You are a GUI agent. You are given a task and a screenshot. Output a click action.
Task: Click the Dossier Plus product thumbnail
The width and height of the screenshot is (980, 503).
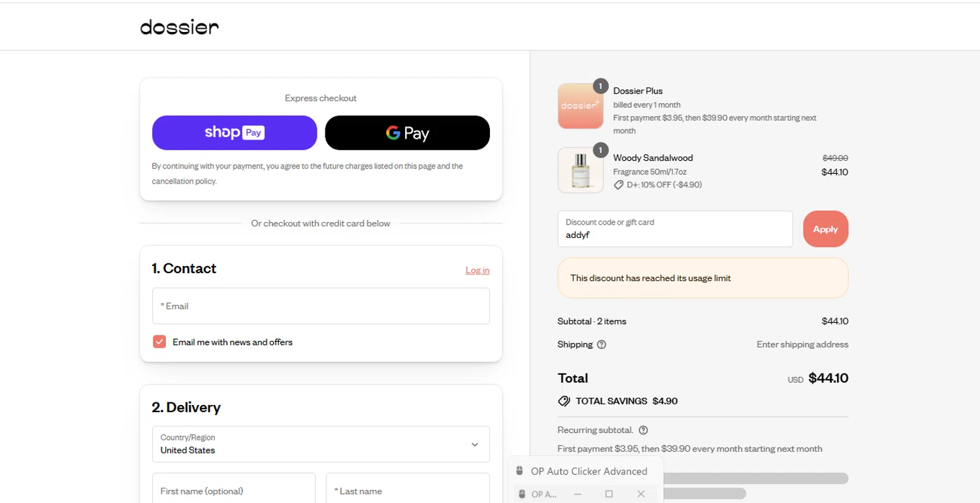point(581,106)
